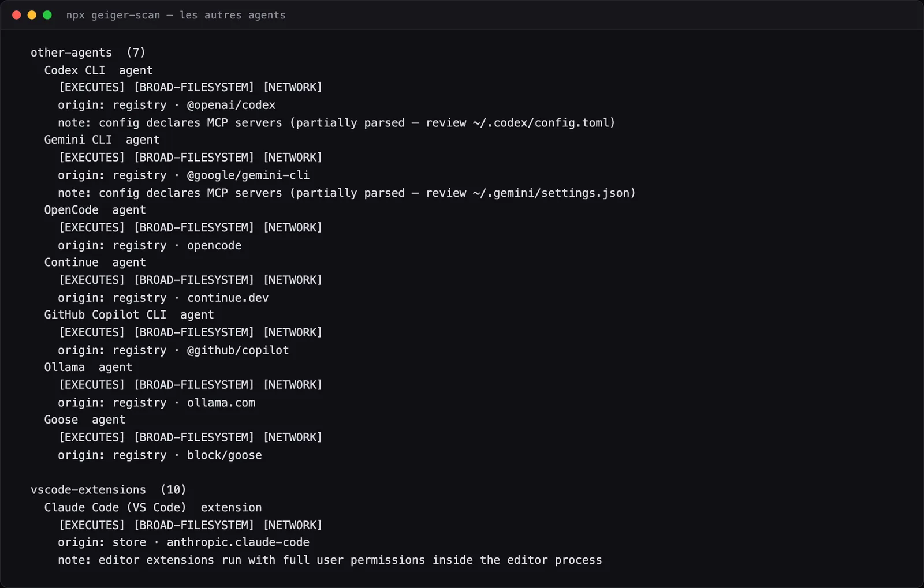The image size is (924, 588).
Task: Click the note mentioning ~/.codex/config.toml
Action: point(336,123)
